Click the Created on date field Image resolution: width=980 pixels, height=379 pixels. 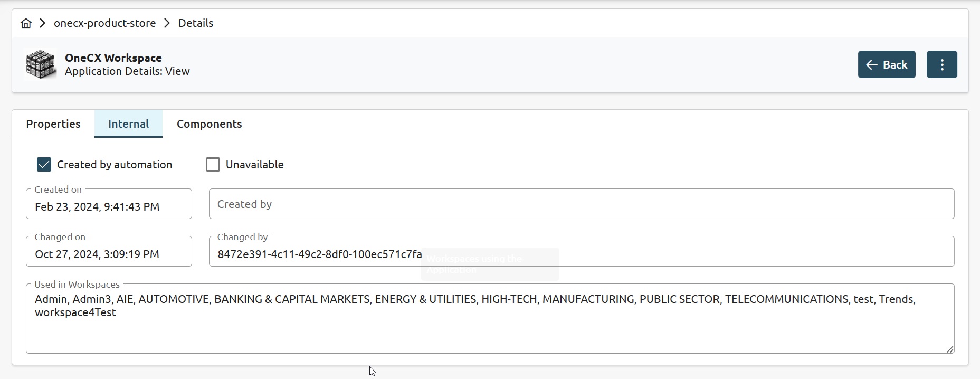[109, 206]
